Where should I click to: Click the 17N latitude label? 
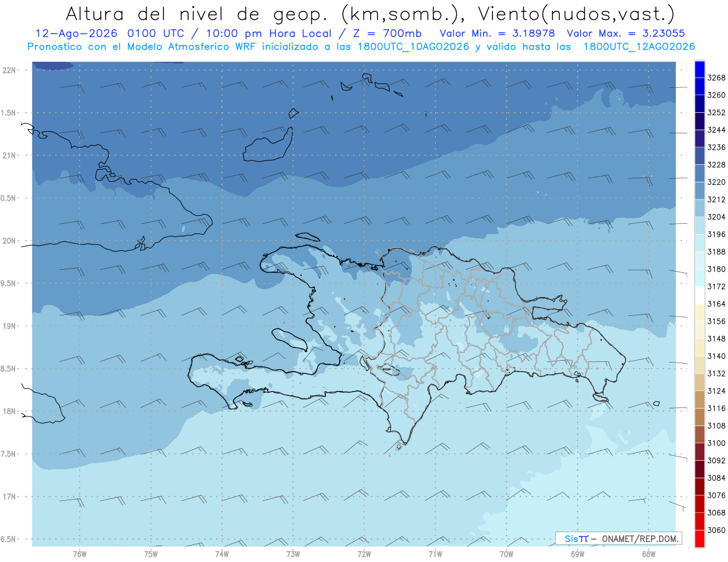(9, 497)
